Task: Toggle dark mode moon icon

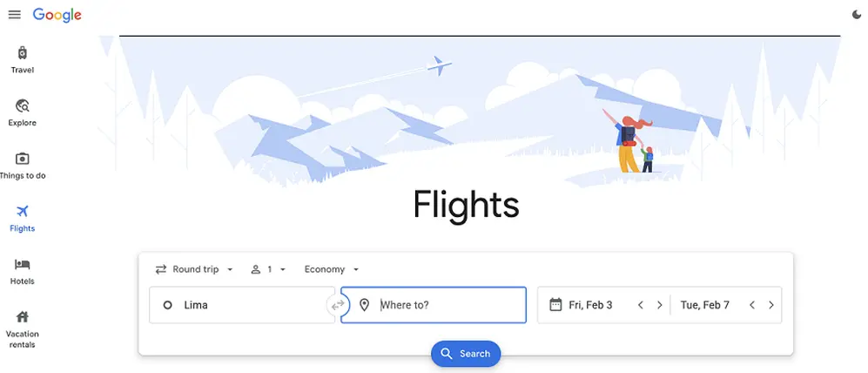Action: tap(857, 15)
